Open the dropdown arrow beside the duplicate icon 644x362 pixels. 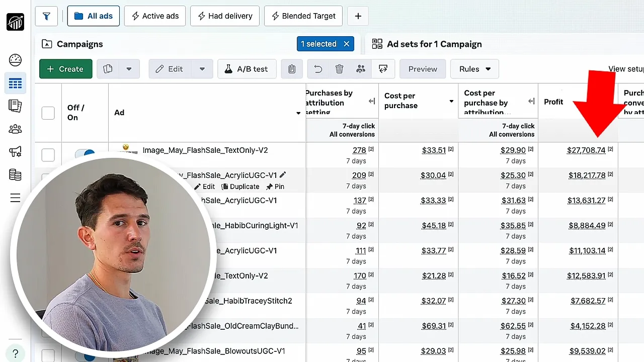point(129,69)
